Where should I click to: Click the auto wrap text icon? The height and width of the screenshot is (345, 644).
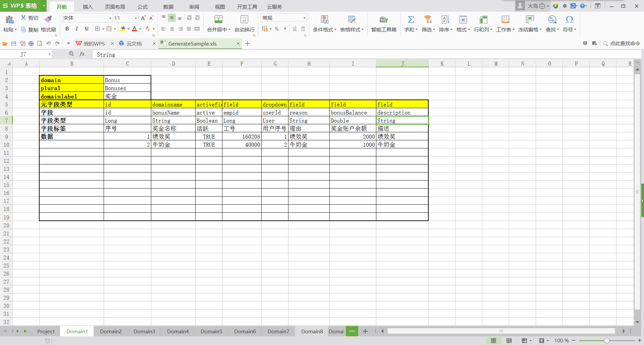click(x=245, y=19)
